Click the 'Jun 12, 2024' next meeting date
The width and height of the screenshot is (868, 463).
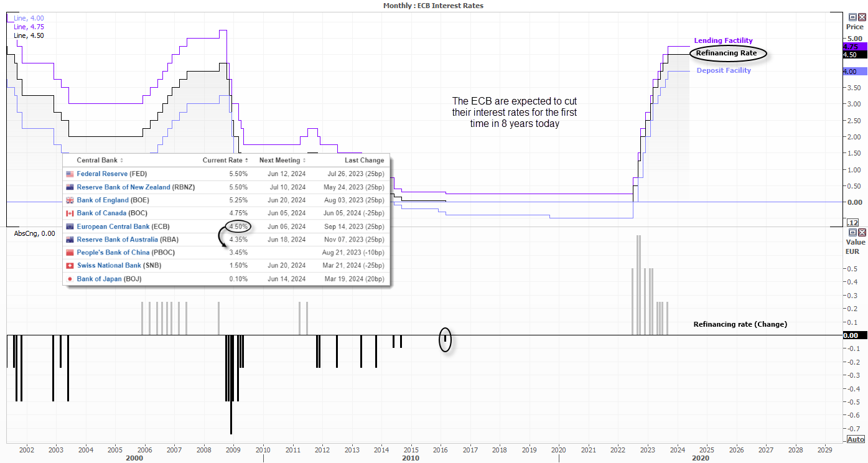click(287, 174)
